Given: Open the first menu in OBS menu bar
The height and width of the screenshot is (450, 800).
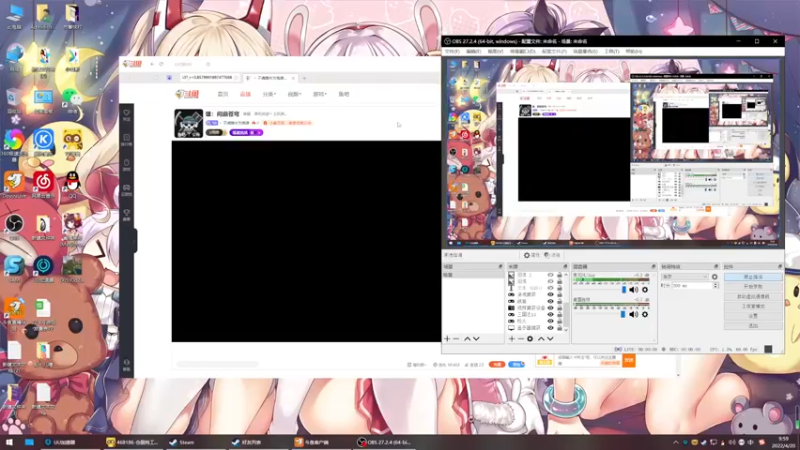Looking at the screenshot, I should (452, 52).
